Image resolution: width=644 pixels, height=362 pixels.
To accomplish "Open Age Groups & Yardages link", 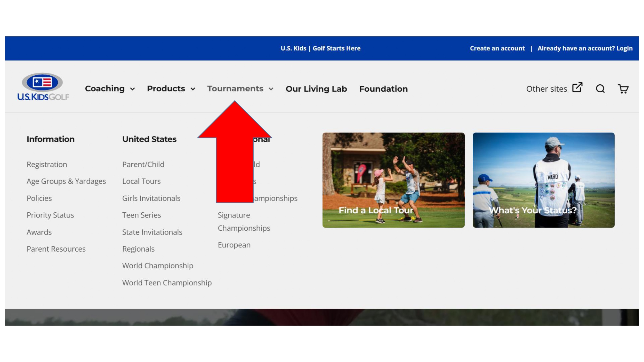I will pos(66,181).
